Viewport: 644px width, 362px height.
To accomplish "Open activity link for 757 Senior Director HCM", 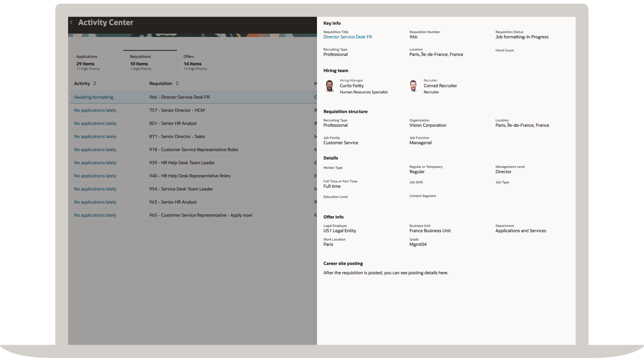I will pyautogui.click(x=95, y=110).
